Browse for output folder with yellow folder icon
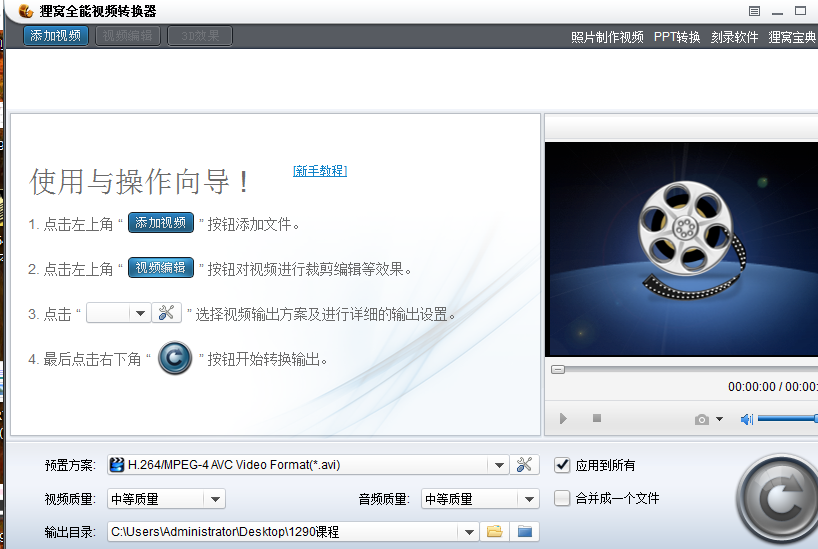 (x=495, y=531)
